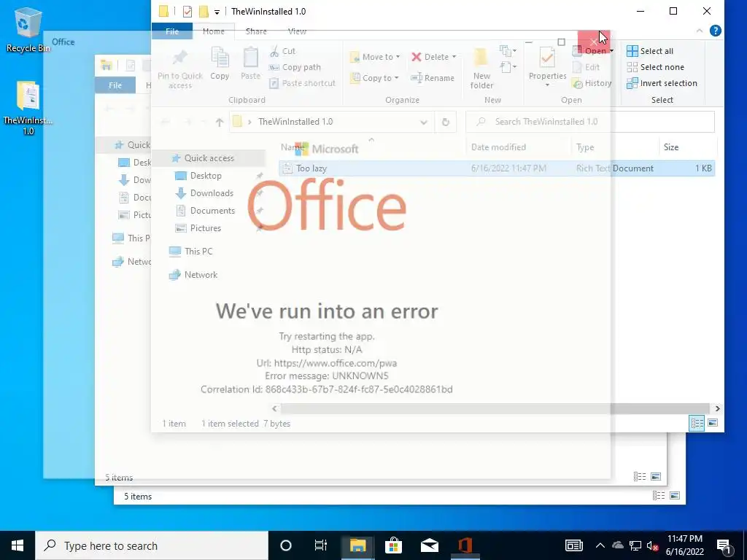Click Copy path in Clipboard group
Viewport: 747px width, 560px height.
[x=295, y=67]
